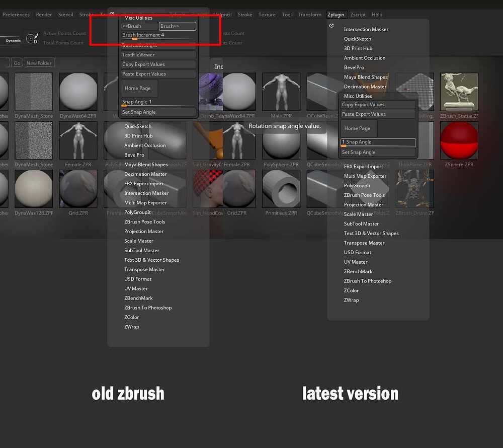Expand ZBrush To Photoshop in right list
Image resolution: width=503 pixels, height=448 pixels.
point(368,281)
